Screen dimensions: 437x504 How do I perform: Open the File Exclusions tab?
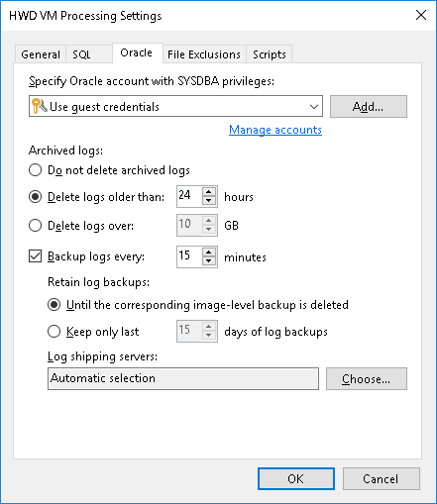pos(204,54)
